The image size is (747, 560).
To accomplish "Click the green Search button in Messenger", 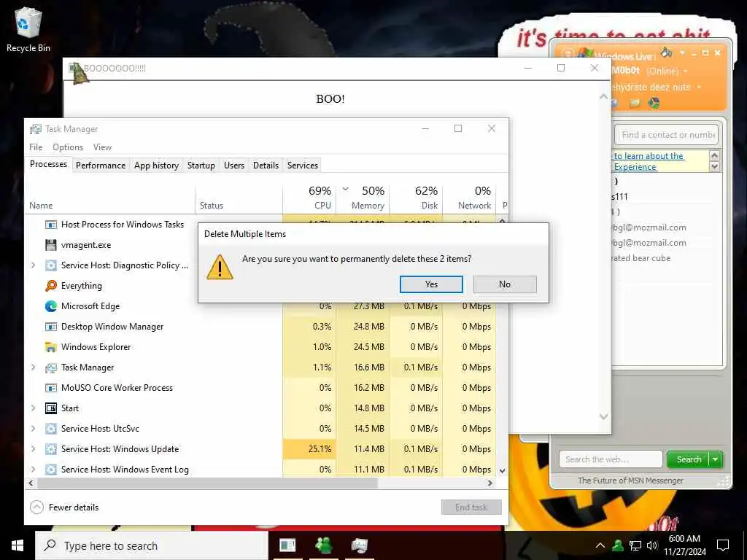I will [689, 459].
